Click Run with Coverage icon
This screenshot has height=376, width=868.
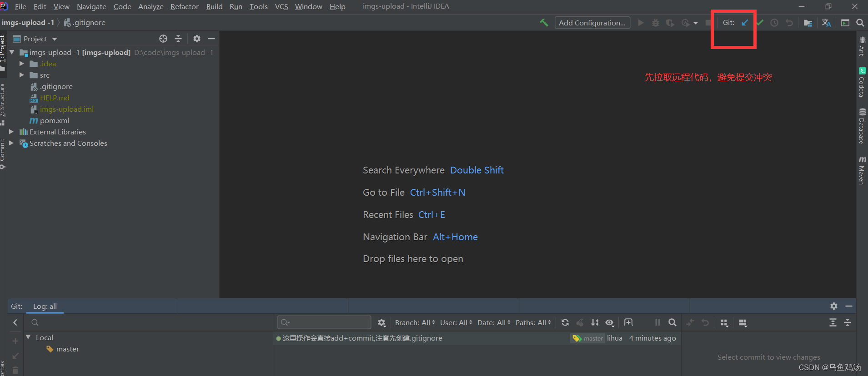tap(670, 23)
